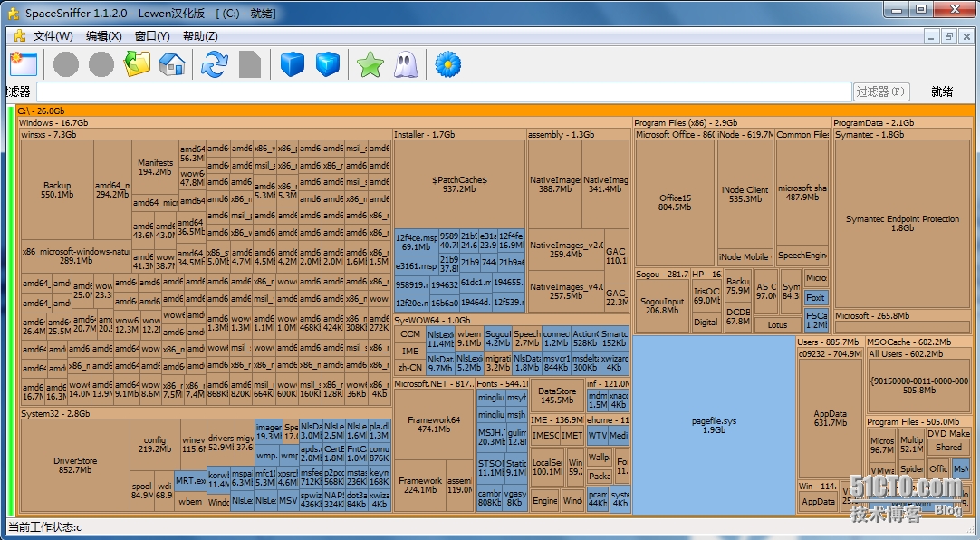
Task: Click the grey document export icon
Action: pyautogui.click(x=250, y=64)
